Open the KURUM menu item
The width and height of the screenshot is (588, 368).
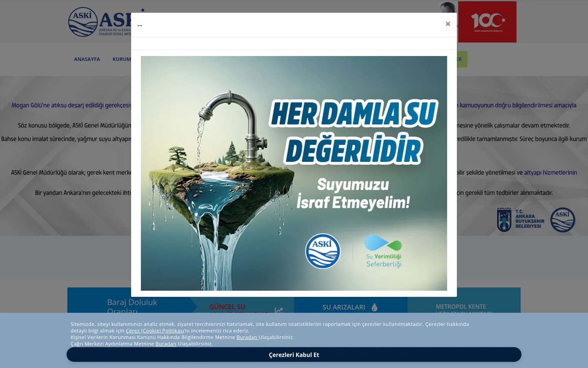(x=122, y=59)
